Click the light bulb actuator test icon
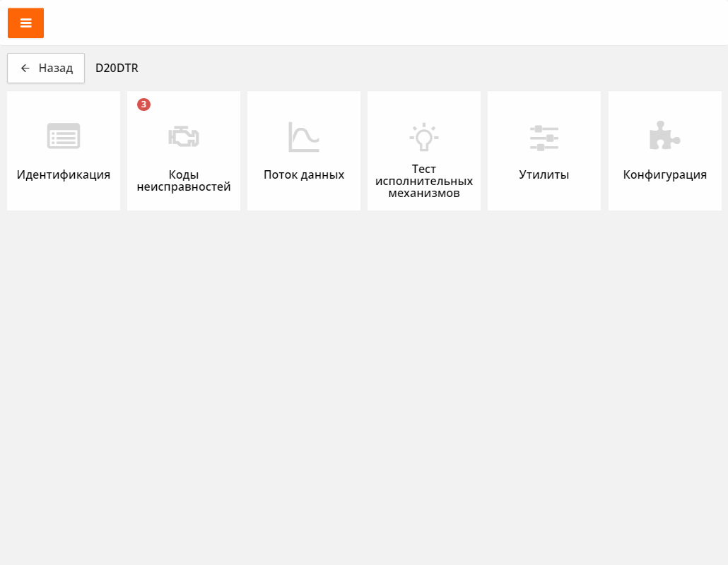 point(424,136)
